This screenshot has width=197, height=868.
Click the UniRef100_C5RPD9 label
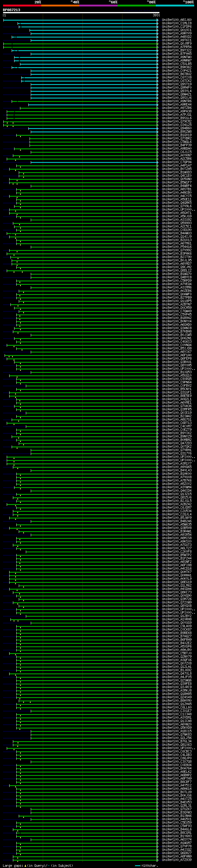pos(176,281)
